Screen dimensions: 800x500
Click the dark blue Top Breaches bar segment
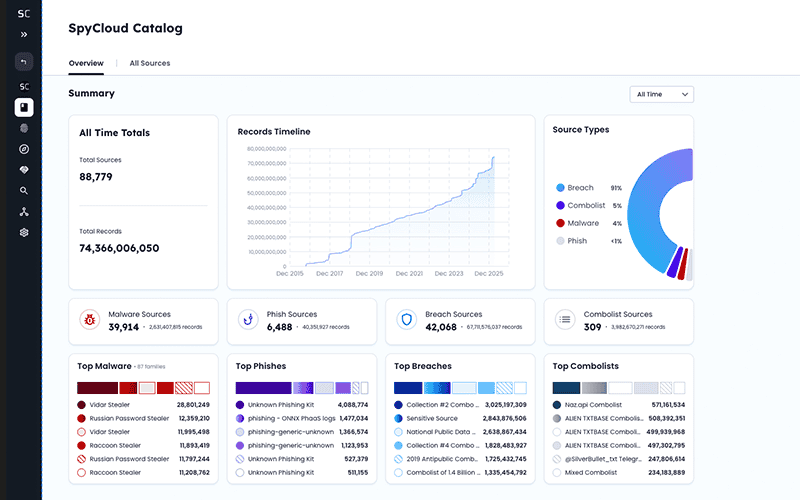point(408,388)
